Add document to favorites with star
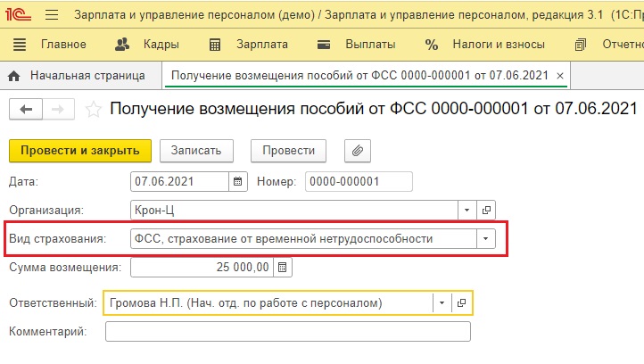Screen dimensions: 644x364 [x=92, y=110]
